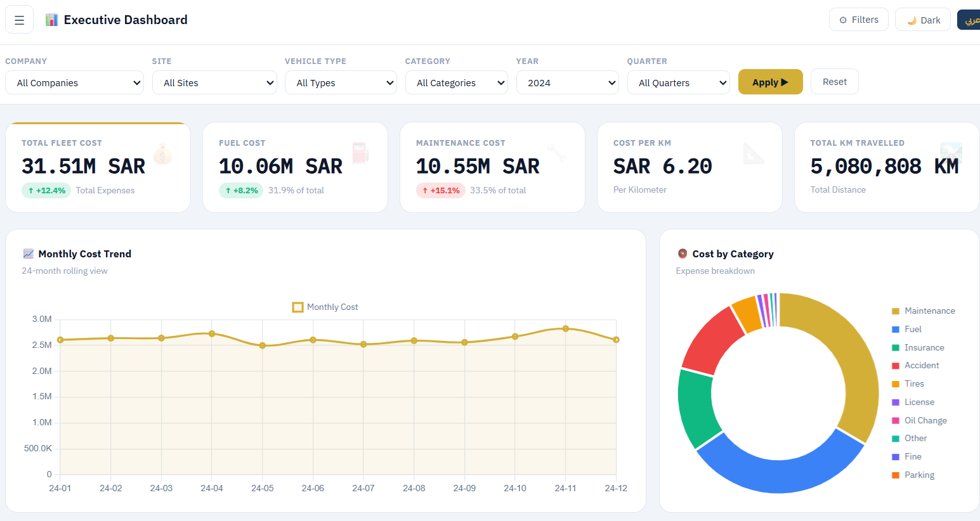Click the 10.55M SAR maintenance value

tap(478, 166)
